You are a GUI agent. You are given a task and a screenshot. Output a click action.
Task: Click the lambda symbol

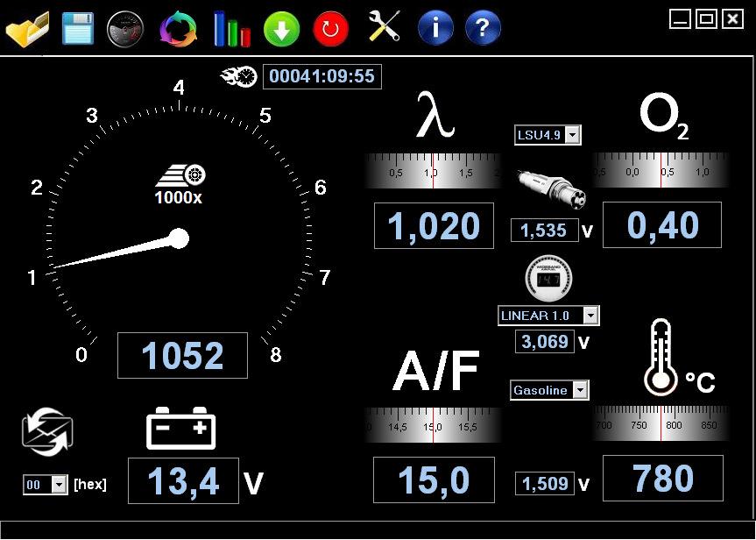[435, 116]
